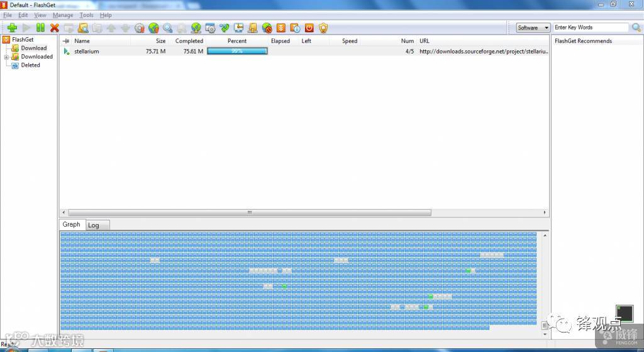Click the grayed start play icon
644x352 pixels.
[x=26, y=28]
